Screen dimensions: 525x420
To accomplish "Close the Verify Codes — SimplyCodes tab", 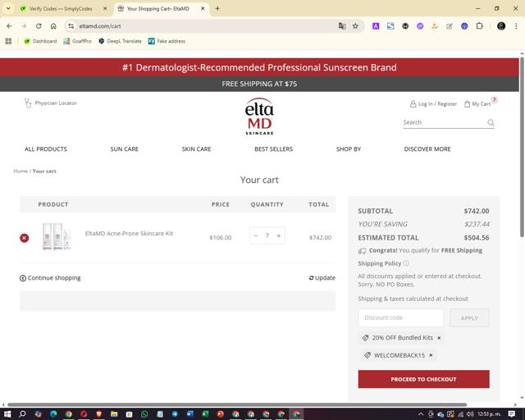I will 105,9.
